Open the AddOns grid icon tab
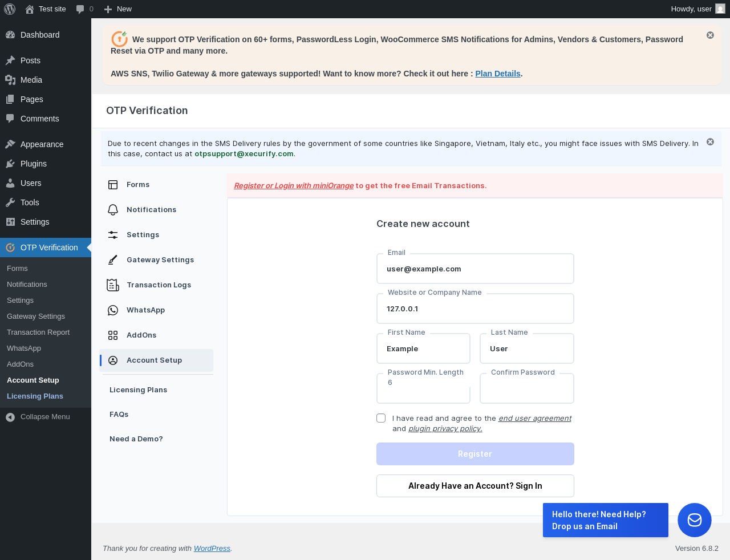The image size is (730, 560). (113, 335)
